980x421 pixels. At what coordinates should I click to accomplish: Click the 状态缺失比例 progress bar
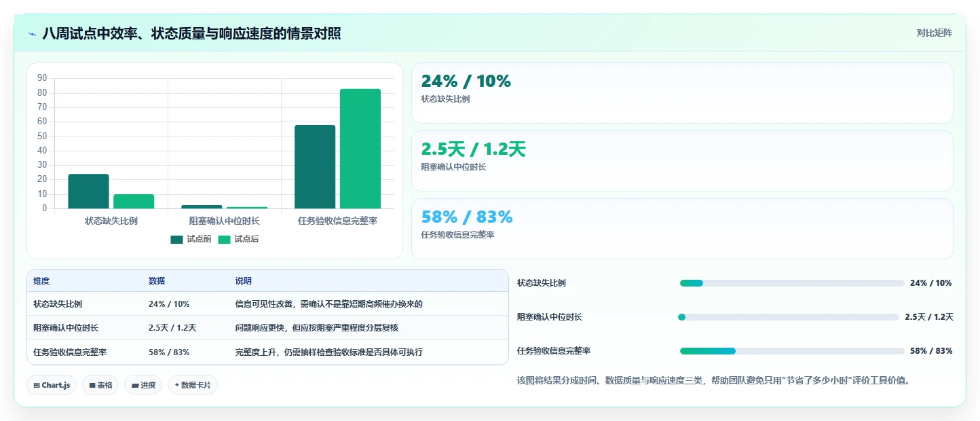pos(792,283)
